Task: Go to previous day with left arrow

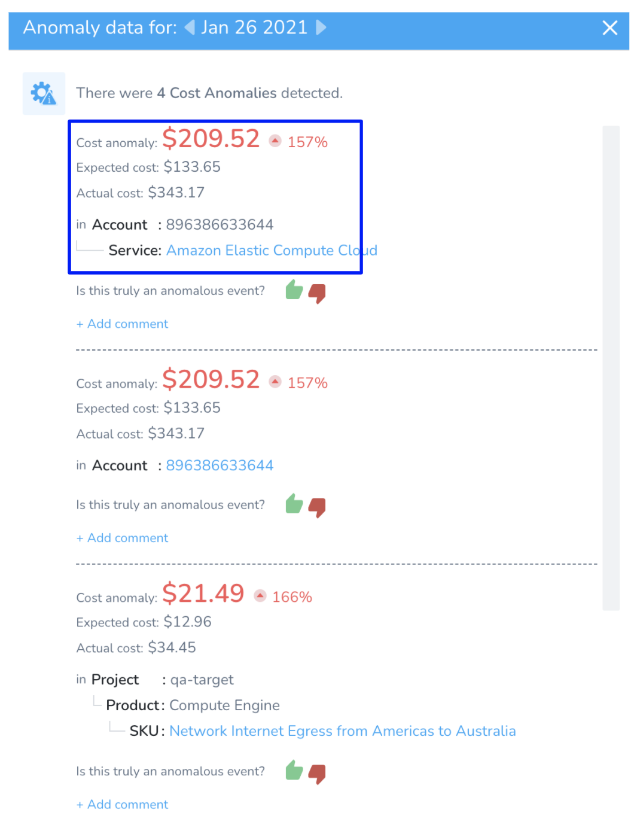Action: coord(190,28)
